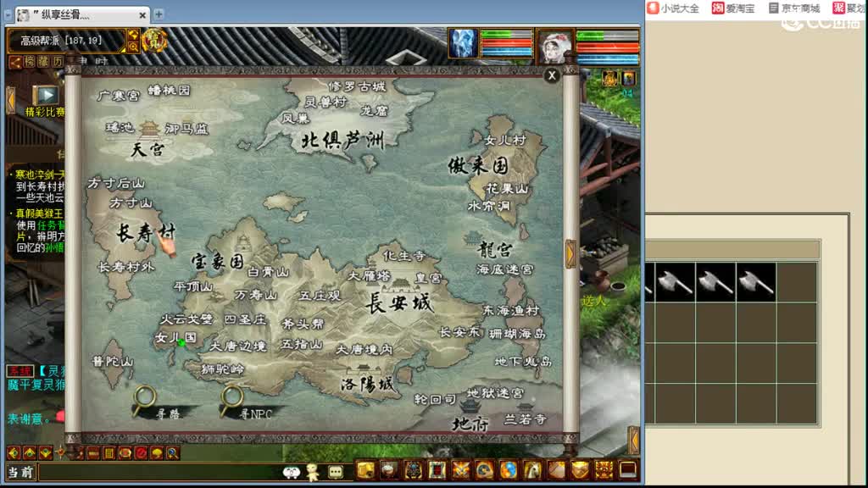868x488 pixels.
Task: Select 洛阳城 on the world map
Action: pyautogui.click(x=367, y=383)
